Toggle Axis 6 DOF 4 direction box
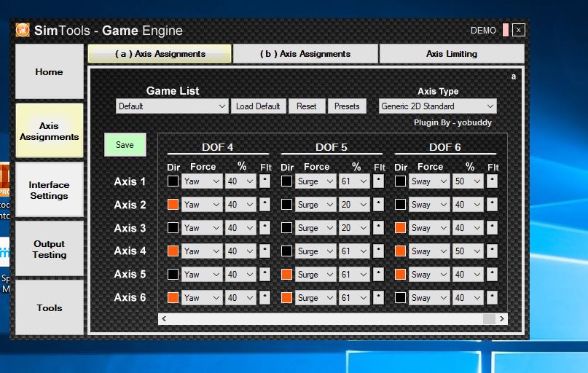Image resolution: width=588 pixels, height=373 pixels. 173,298
